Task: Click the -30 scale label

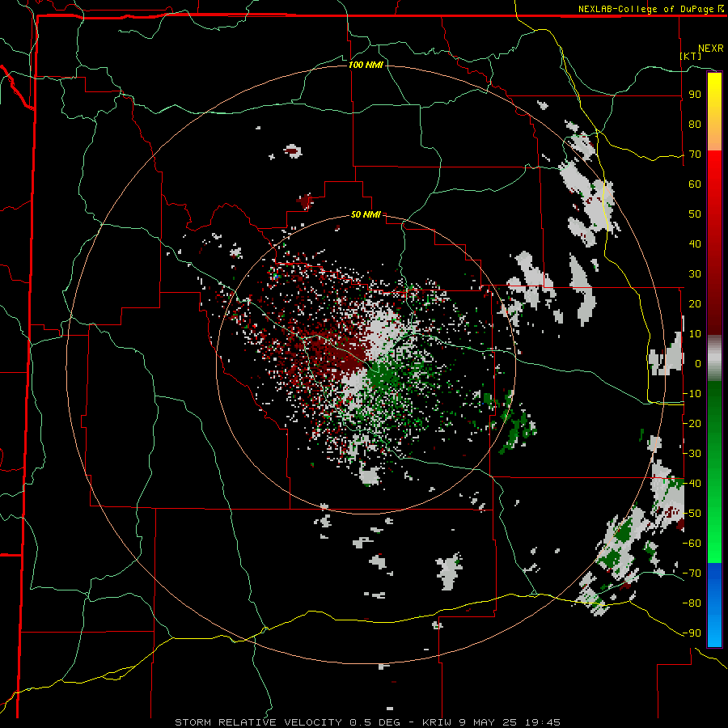Action: 692,453
